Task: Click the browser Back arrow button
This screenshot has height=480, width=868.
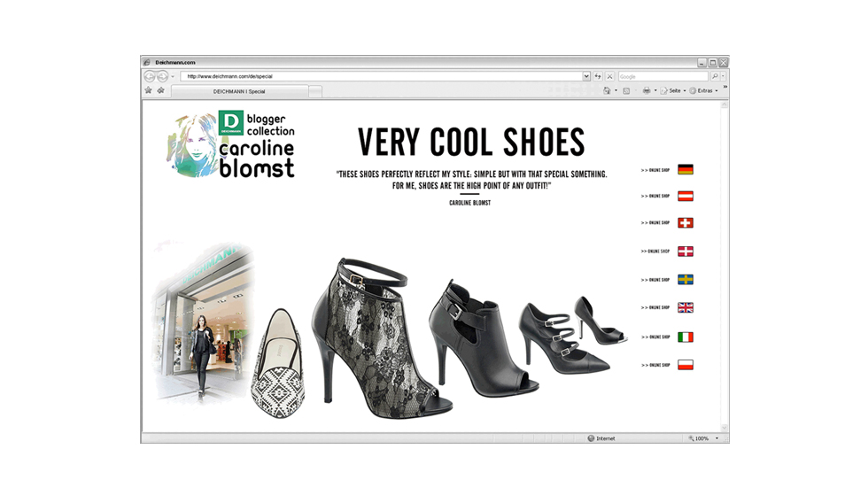Action: (x=150, y=76)
